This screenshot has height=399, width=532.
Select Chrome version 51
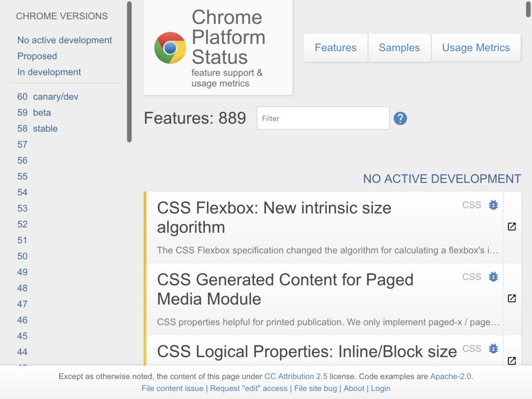tap(22, 240)
